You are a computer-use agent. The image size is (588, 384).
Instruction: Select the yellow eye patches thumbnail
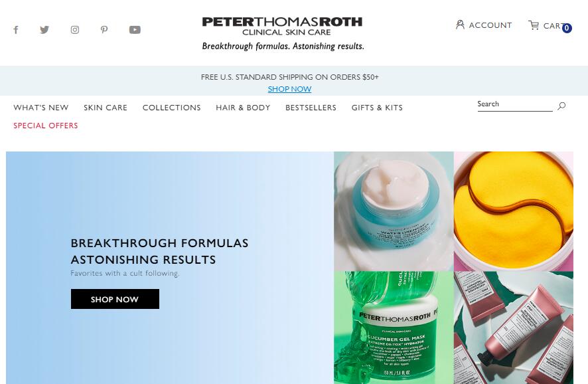[x=514, y=211]
